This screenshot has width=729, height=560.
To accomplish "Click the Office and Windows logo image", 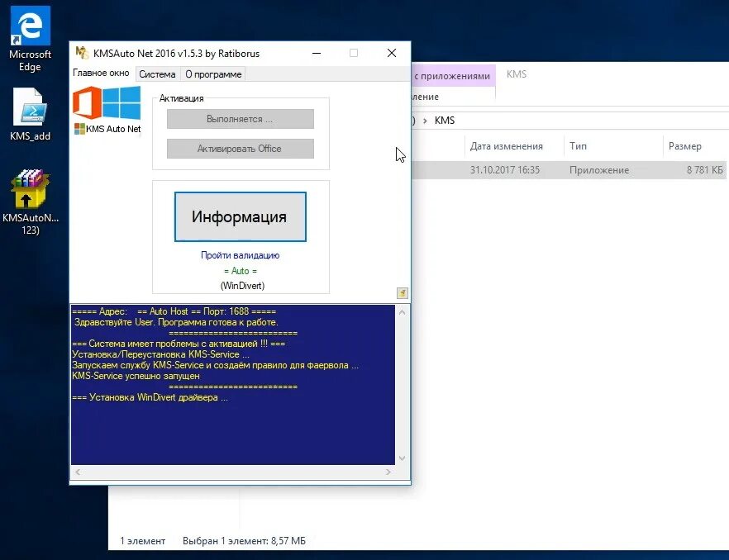I will click(x=107, y=102).
